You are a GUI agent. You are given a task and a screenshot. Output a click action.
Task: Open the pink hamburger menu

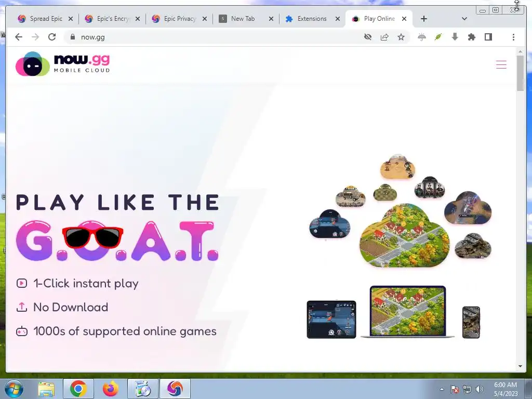click(501, 64)
